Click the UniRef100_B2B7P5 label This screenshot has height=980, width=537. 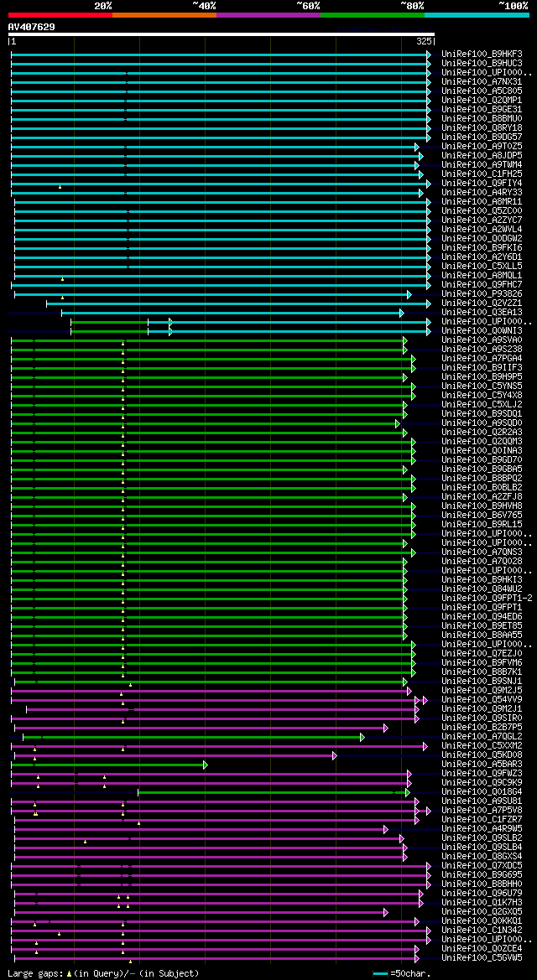click(x=482, y=728)
